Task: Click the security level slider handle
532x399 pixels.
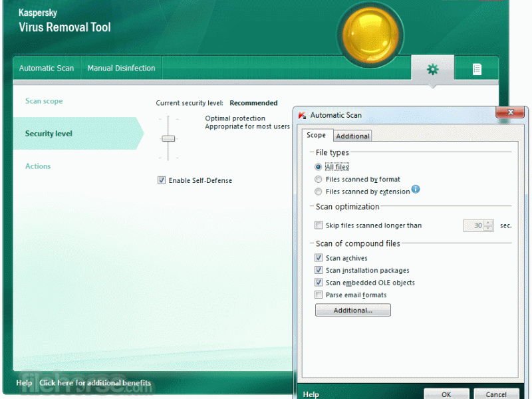Action: (x=168, y=138)
